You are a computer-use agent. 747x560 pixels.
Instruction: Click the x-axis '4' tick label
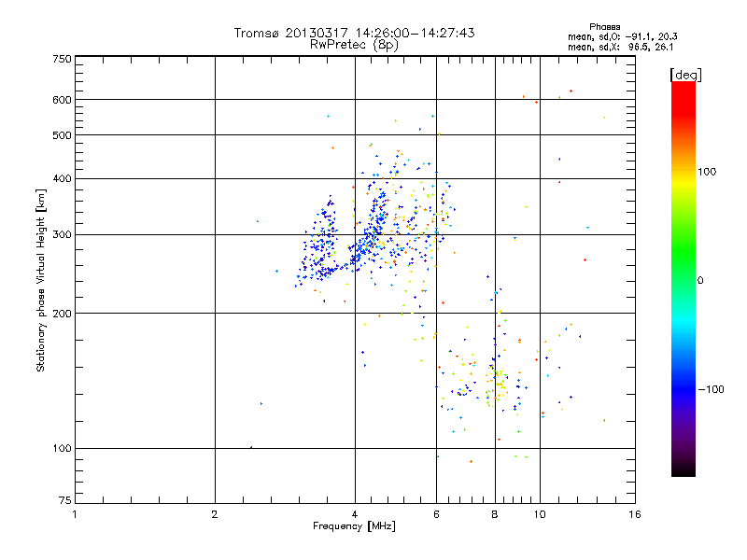(x=355, y=514)
